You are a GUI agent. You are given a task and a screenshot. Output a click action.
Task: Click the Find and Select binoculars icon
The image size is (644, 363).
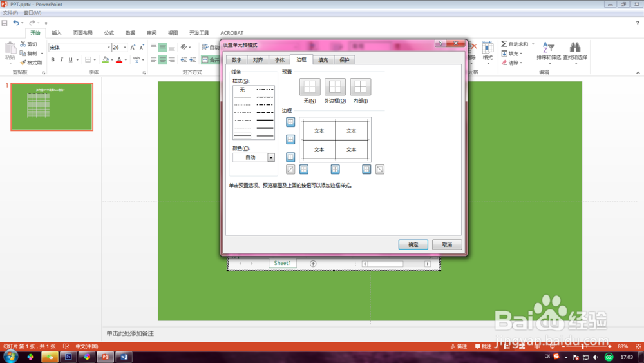click(x=575, y=47)
